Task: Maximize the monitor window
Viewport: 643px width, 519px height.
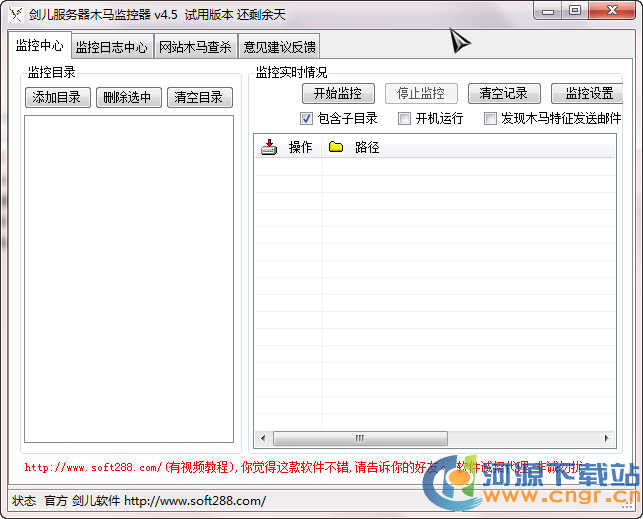Action: pyautogui.click(x=575, y=10)
